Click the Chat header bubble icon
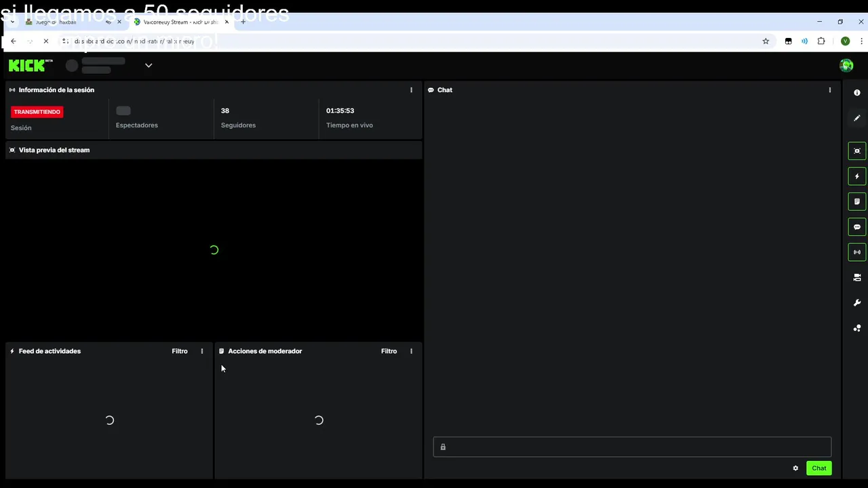This screenshot has height=488, width=868. coord(431,90)
